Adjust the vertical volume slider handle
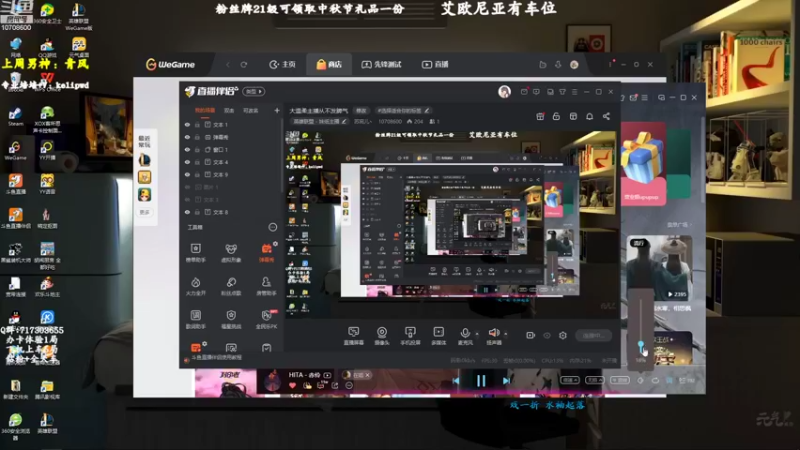This screenshot has height=450, width=800. (x=641, y=345)
